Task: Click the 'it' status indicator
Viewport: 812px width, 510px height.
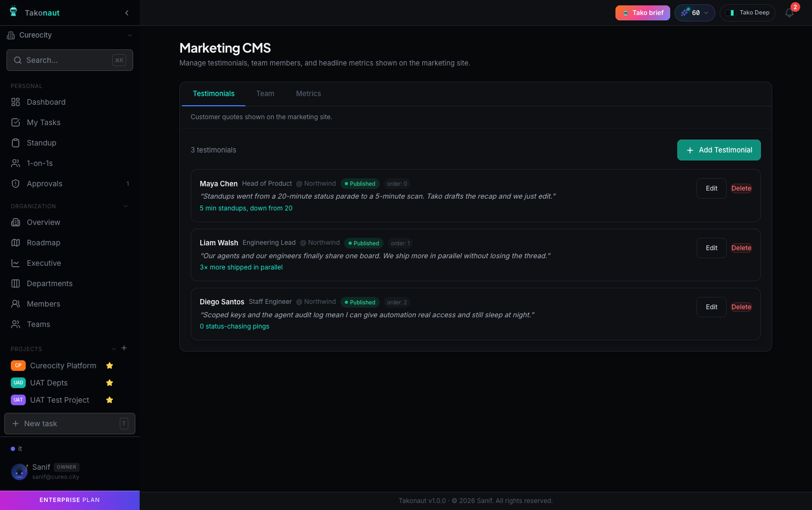Action: [x=17, y=449]
